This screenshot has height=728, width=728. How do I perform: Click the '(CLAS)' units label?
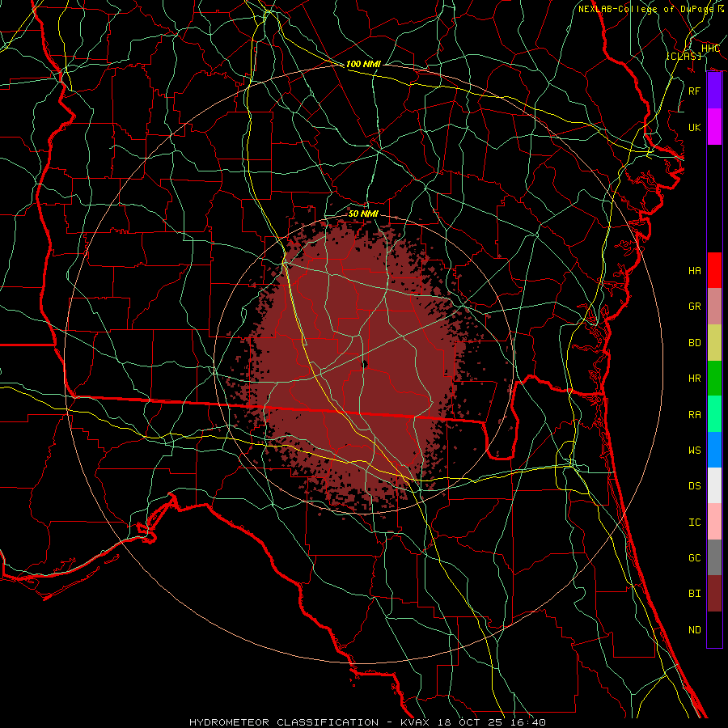pos(684,56)
